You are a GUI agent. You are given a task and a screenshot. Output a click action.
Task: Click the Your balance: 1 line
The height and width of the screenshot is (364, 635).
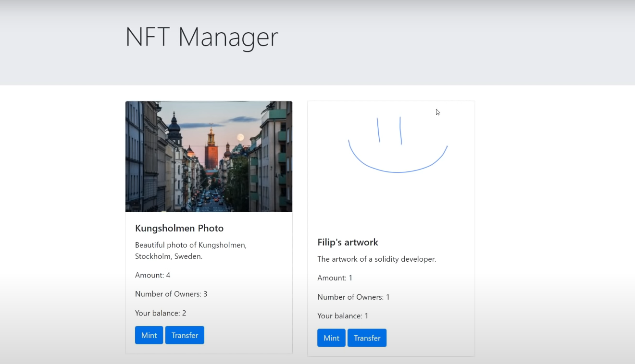(x=343, y=315)
